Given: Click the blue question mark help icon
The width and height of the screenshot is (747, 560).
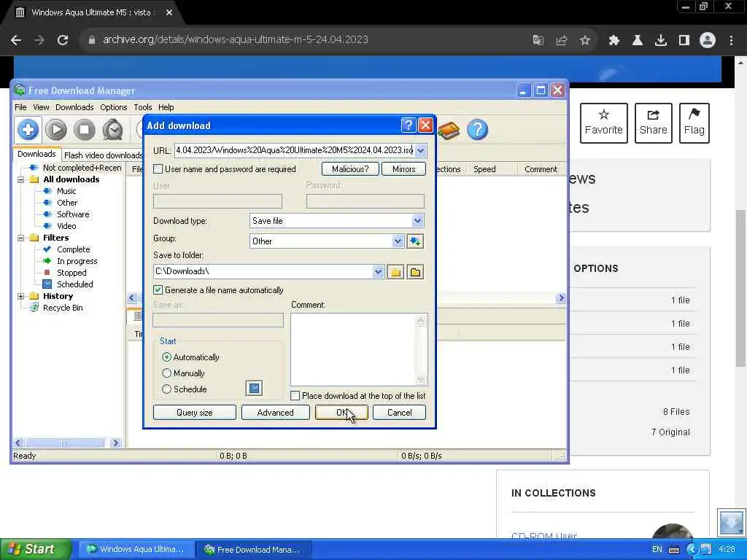Looking at the screenshot, I should click(x=477, y=130).
